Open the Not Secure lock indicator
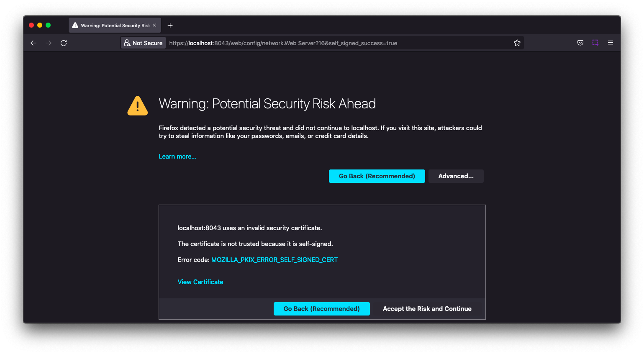This screenshot has height=354, width=644. [x=144, y=43]
